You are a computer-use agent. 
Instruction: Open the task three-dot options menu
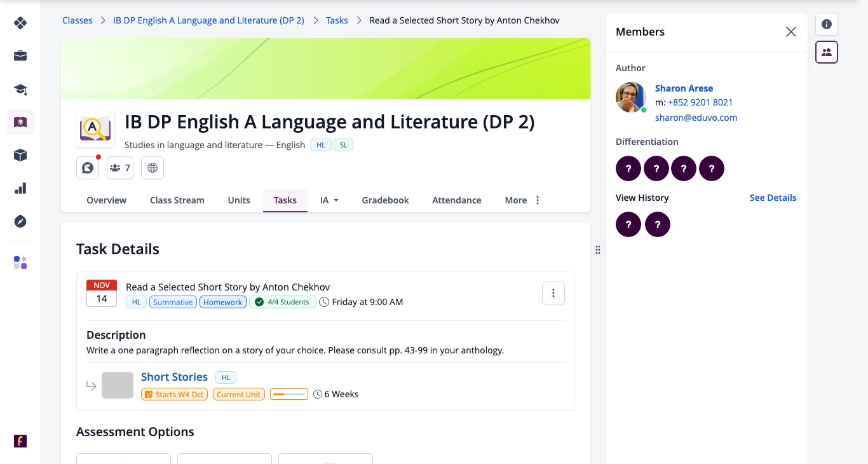pos(553,293)
